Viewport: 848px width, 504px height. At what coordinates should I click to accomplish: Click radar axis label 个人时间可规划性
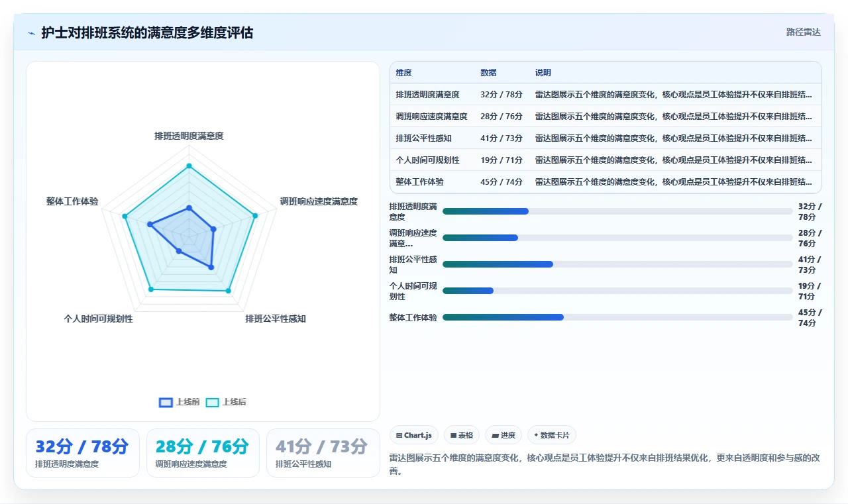click(98, 319)
